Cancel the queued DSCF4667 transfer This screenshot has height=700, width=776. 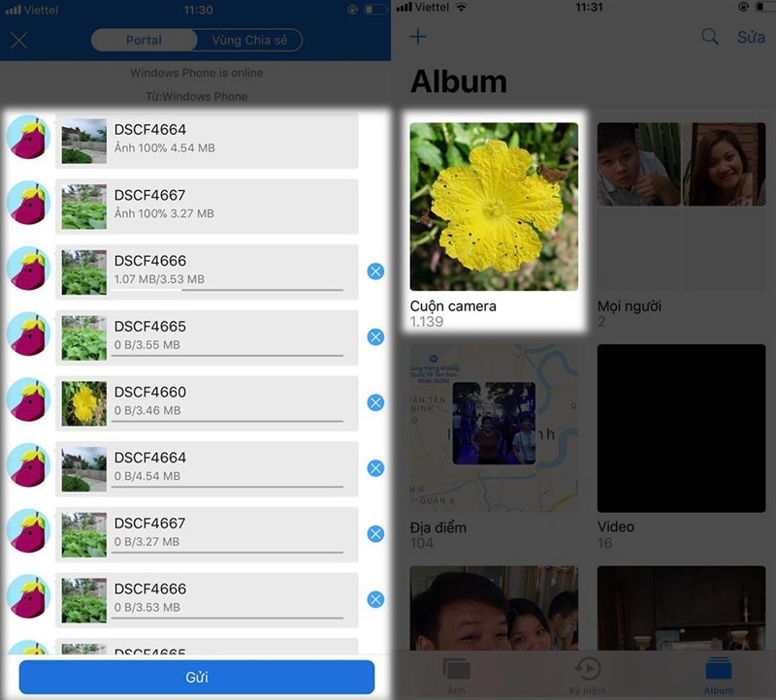[x=375, y=533]
